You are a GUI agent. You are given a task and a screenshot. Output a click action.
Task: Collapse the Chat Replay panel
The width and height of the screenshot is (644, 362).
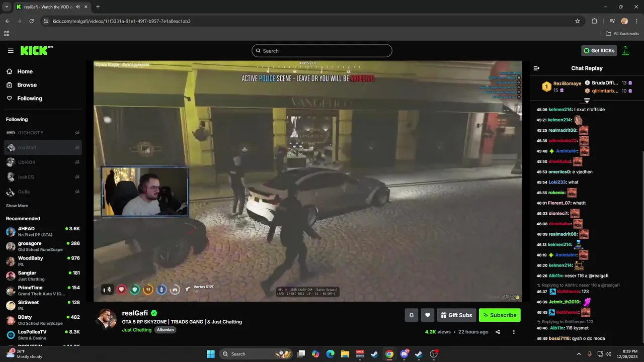click(x=536, y=68)
